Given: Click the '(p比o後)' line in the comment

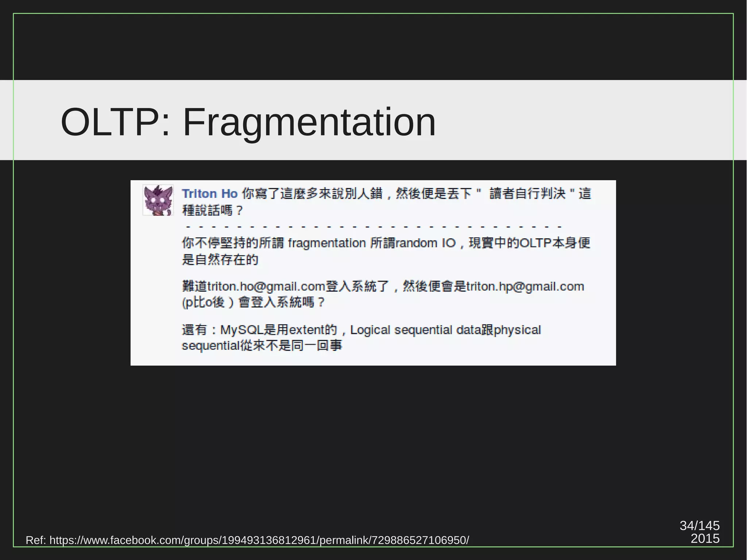Looking at the screenshot, I should 253,302.
